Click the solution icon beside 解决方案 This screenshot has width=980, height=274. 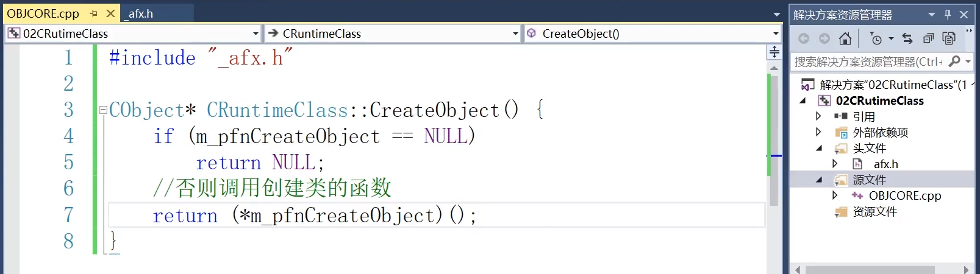[x=807, y=85]
